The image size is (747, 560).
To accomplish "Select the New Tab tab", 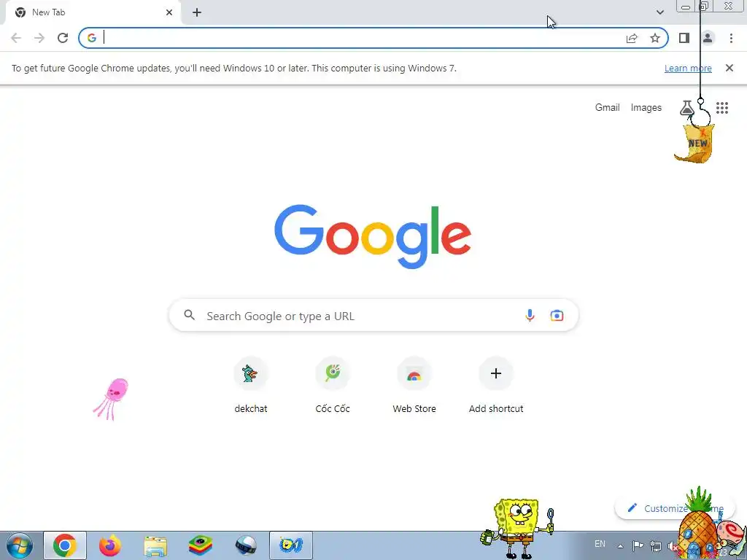I will pyautogui.click(x=93, y=13).
